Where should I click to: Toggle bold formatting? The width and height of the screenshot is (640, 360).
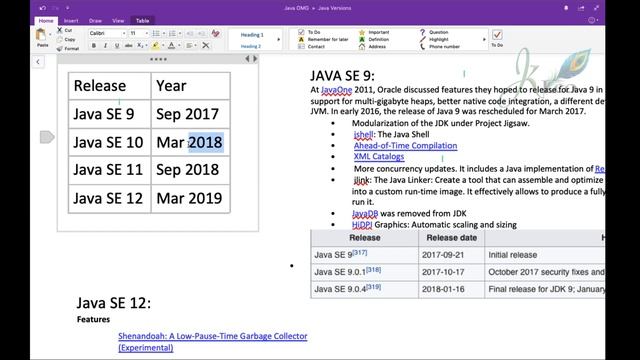coord(94,46)
